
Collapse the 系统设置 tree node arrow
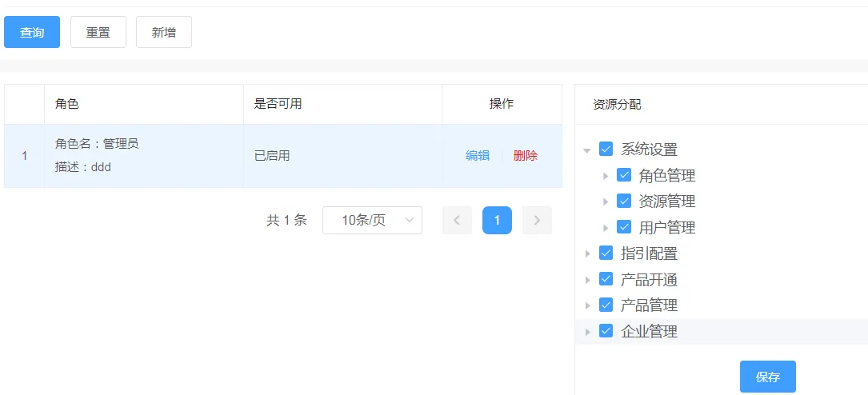pos(587,150)
